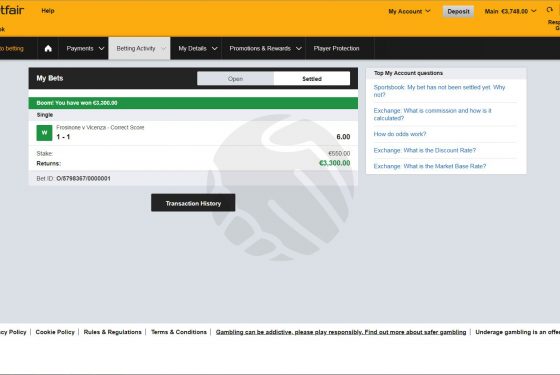Select the Betting Activity tab
Image resolution: width=560 pixels, height=375 pixels.
[x=139, y=48]
